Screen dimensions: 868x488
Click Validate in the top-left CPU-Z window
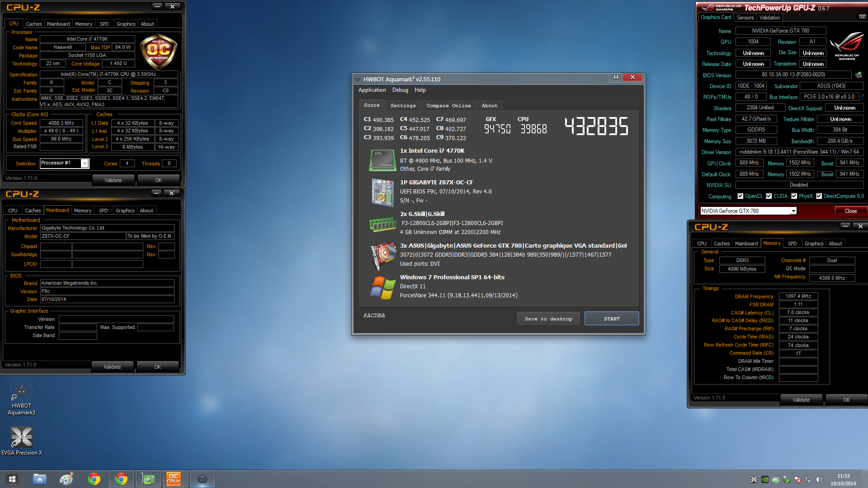113,180
